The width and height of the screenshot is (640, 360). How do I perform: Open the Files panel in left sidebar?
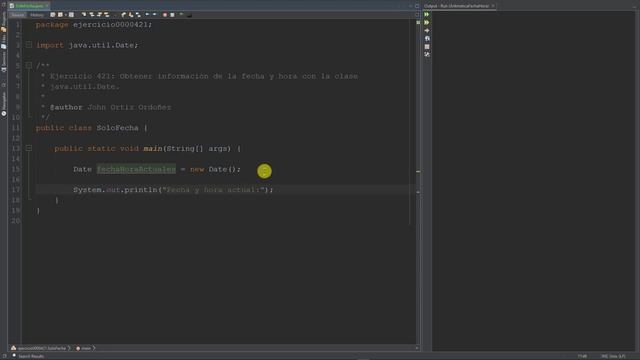point(4,42)
